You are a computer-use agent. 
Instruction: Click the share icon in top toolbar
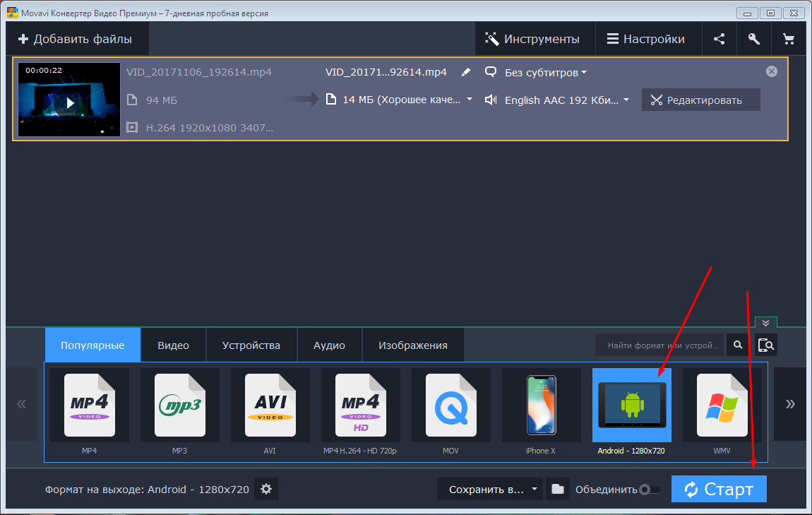tap(719, 39)
